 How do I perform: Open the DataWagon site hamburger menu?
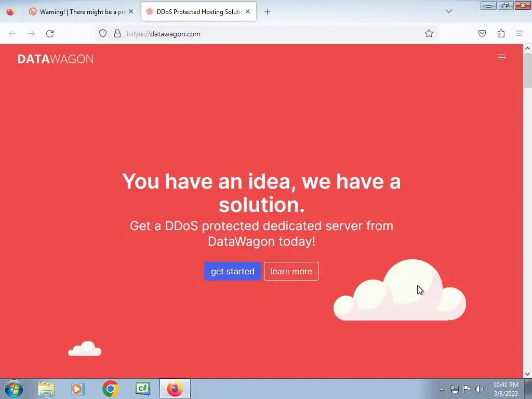click(x=502, y=58)
